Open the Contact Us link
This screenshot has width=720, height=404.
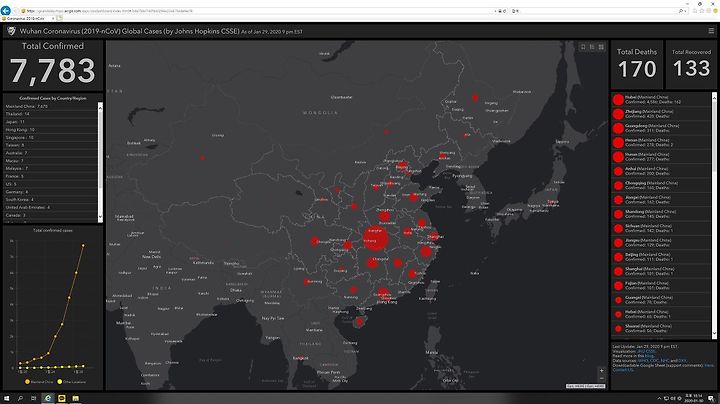(622, 370)
